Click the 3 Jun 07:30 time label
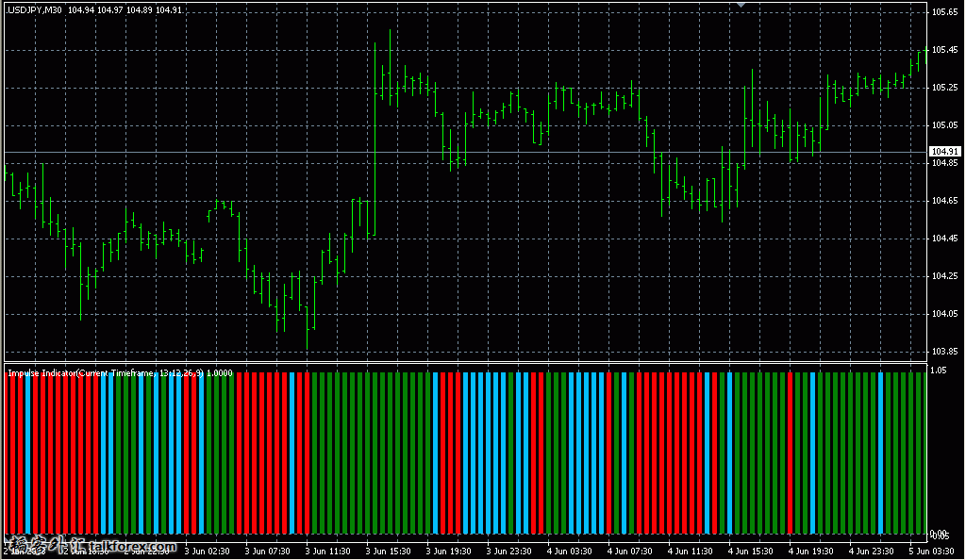Viewport: 966px width, 560px height. [x=267, y=552]
